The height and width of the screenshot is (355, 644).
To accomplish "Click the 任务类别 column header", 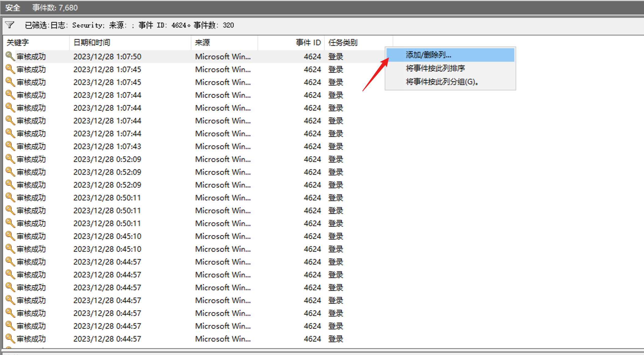I will [x=342, y=42].
